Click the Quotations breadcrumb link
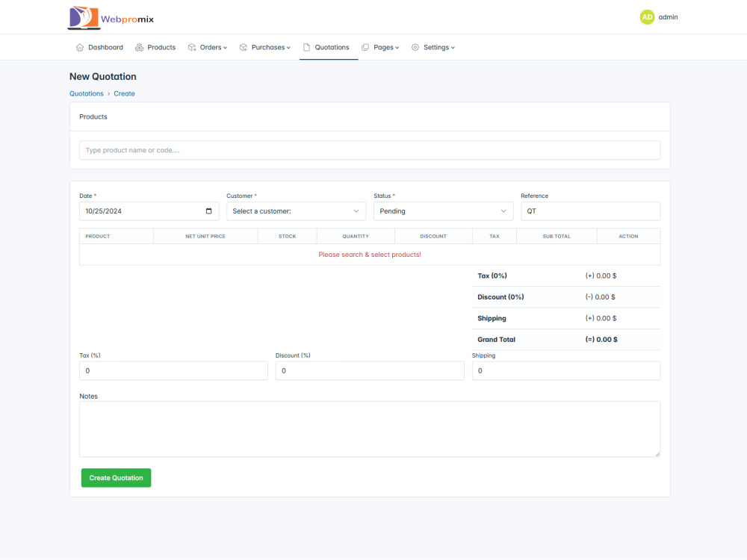The image size is (747, 560). click(86, 93)
